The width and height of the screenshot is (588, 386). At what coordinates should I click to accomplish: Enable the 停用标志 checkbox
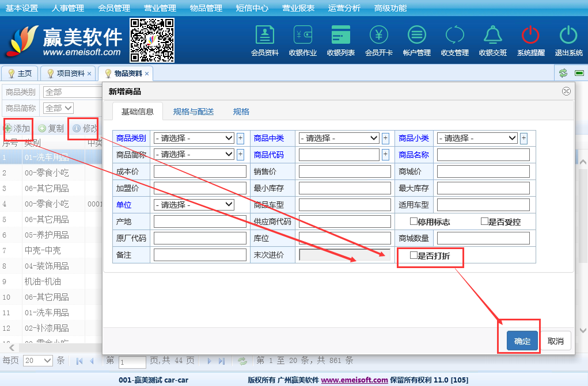point(414,221)
